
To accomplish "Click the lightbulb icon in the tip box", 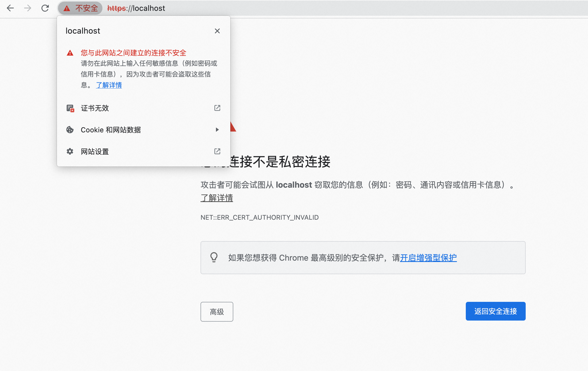I will coord(214,257).
